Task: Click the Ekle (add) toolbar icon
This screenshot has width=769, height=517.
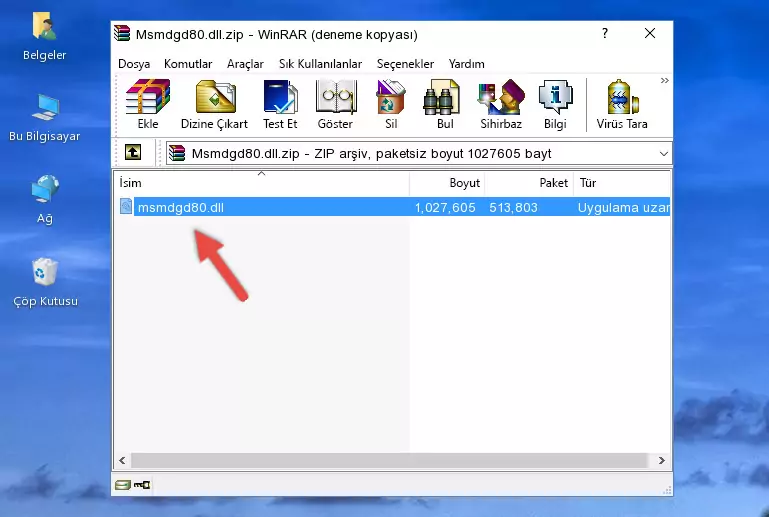Action: (148, 104)
